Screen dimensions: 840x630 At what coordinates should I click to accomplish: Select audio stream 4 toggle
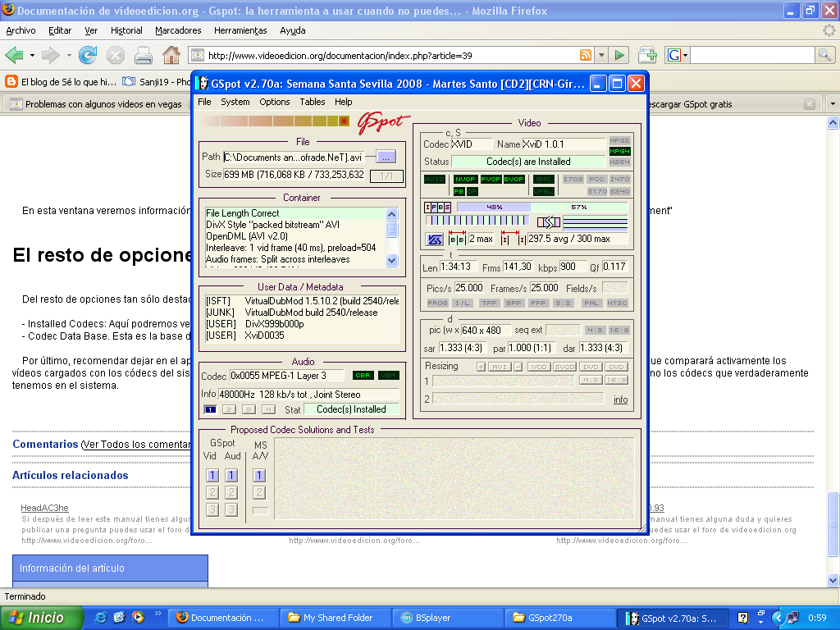268,409
